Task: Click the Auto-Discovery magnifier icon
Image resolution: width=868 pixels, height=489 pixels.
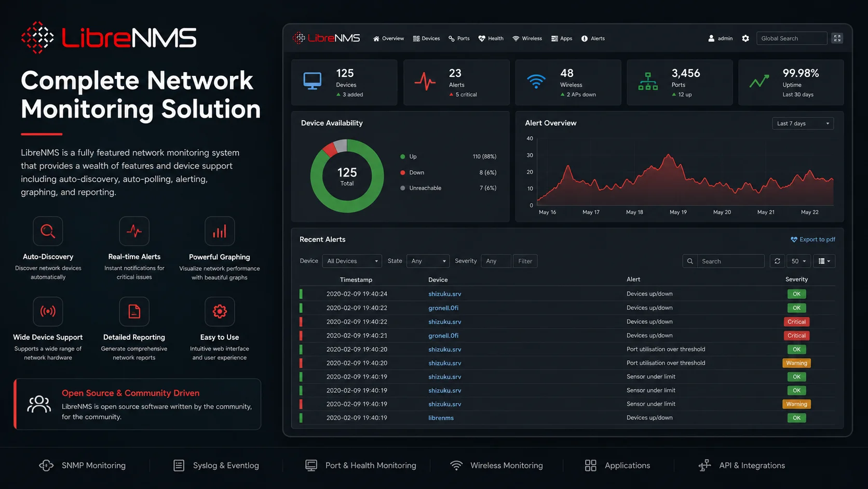Action: coord(48,231)
